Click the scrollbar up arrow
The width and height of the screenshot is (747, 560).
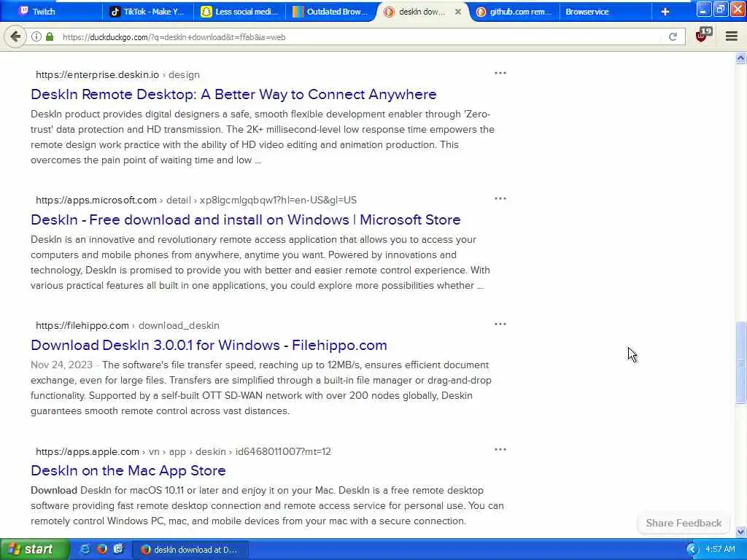pos(741,58)
